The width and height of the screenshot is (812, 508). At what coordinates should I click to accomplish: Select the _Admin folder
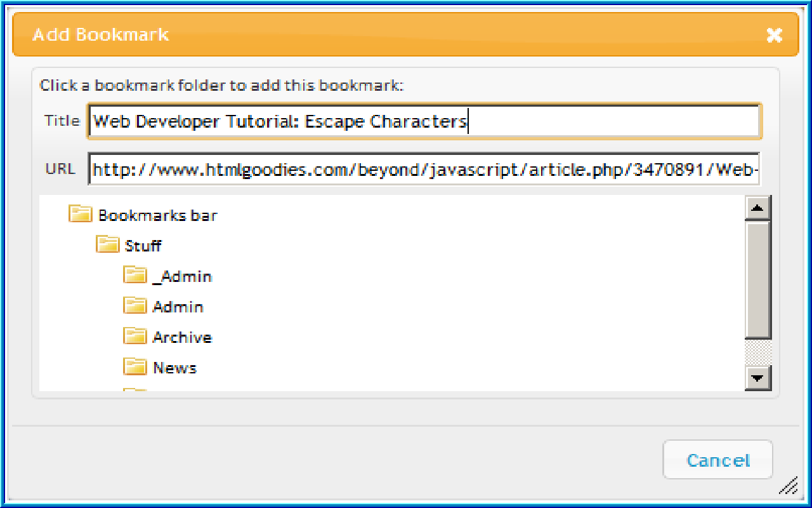182,276
